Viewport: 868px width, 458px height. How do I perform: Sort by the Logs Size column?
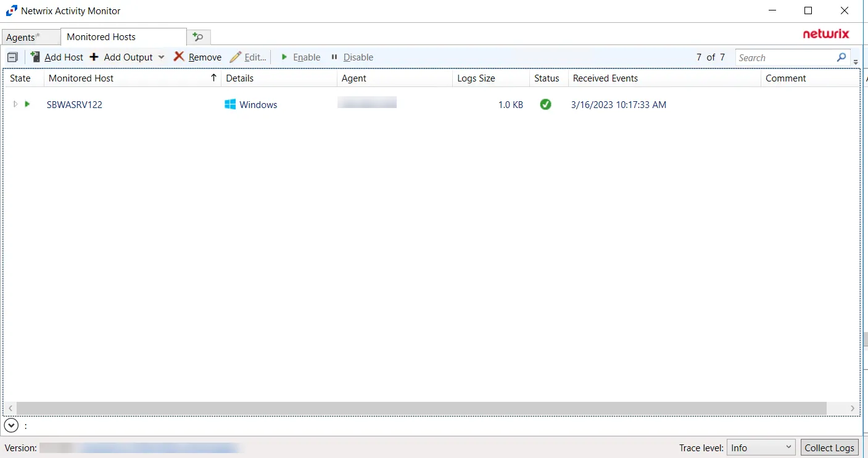(491, 78)
